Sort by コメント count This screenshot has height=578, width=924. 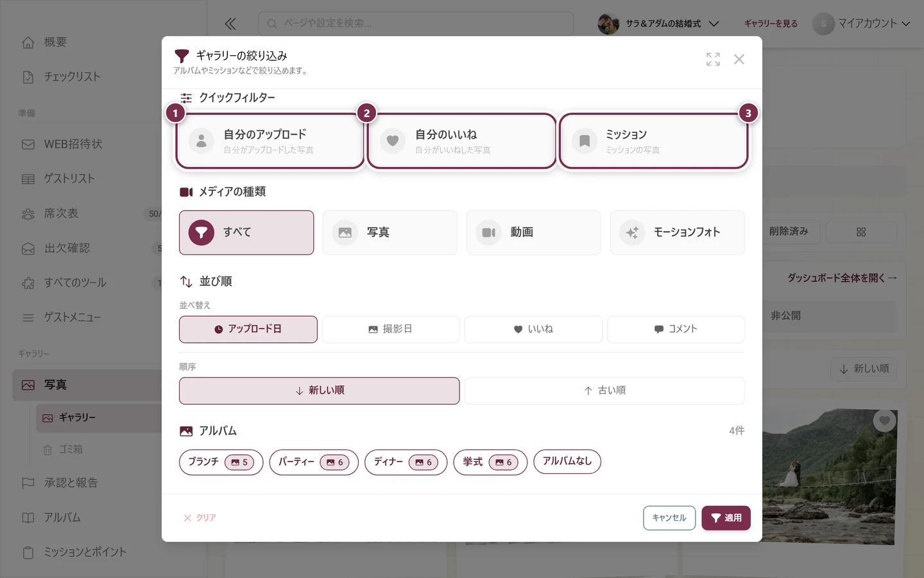[x=676, y=329]
